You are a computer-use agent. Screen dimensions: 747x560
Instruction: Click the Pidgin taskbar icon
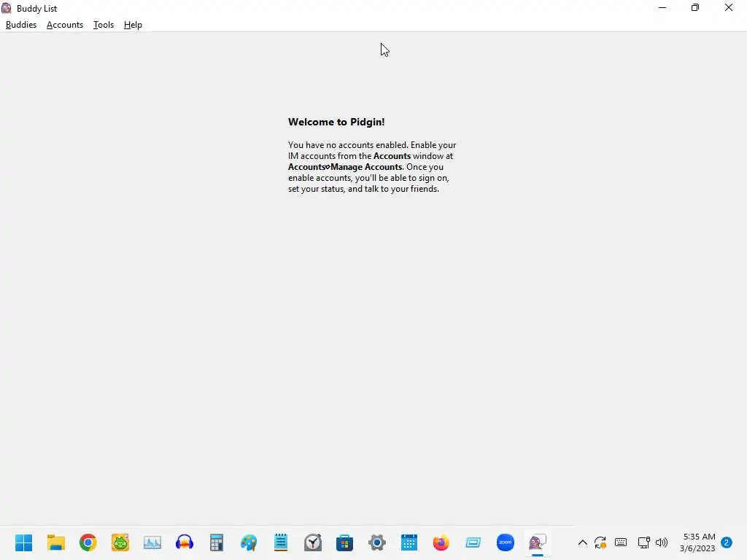538,542
